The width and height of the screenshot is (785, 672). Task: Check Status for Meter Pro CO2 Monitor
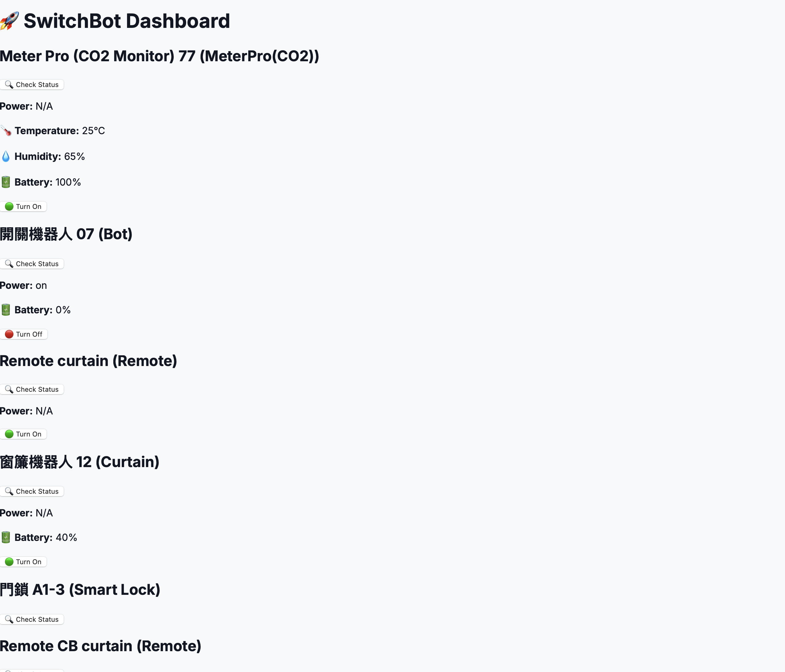[x=32, y=85]
